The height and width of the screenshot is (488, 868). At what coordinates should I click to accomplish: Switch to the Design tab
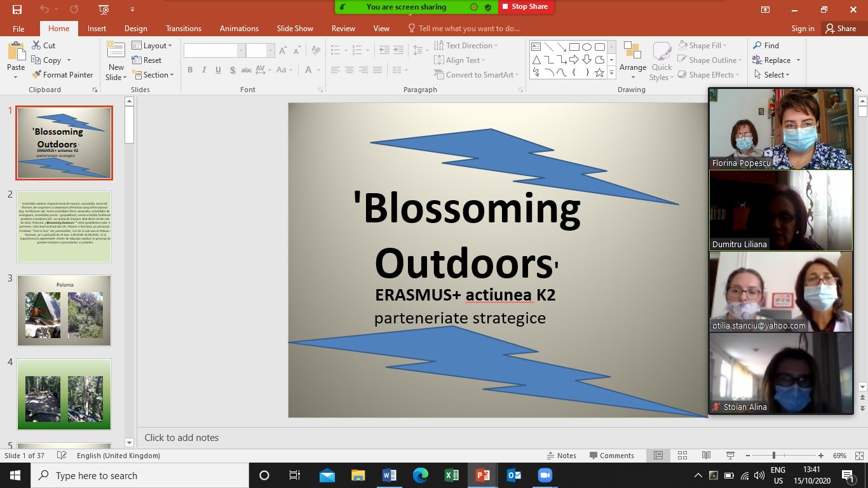tap(135, 29)
